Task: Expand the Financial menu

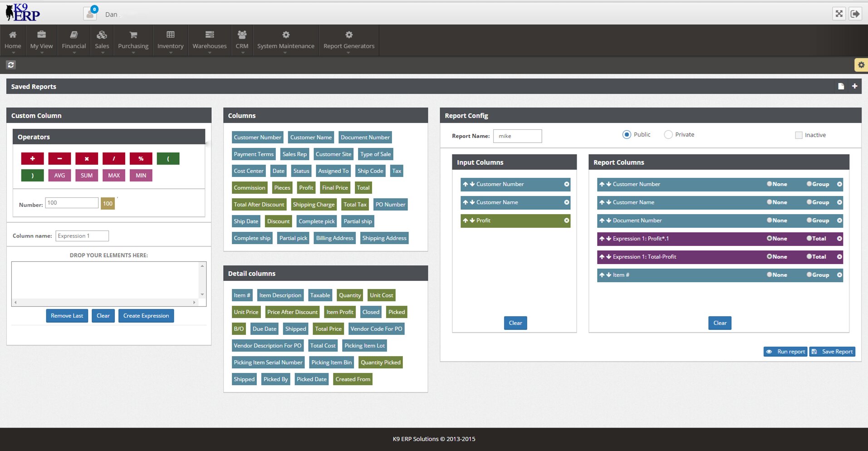Action: [x=74, y=40]
